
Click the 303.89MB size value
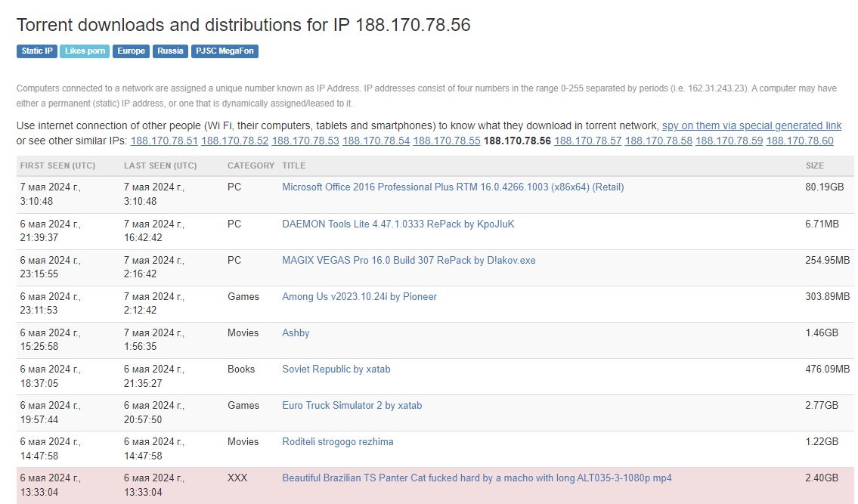(x=827, y=297)
